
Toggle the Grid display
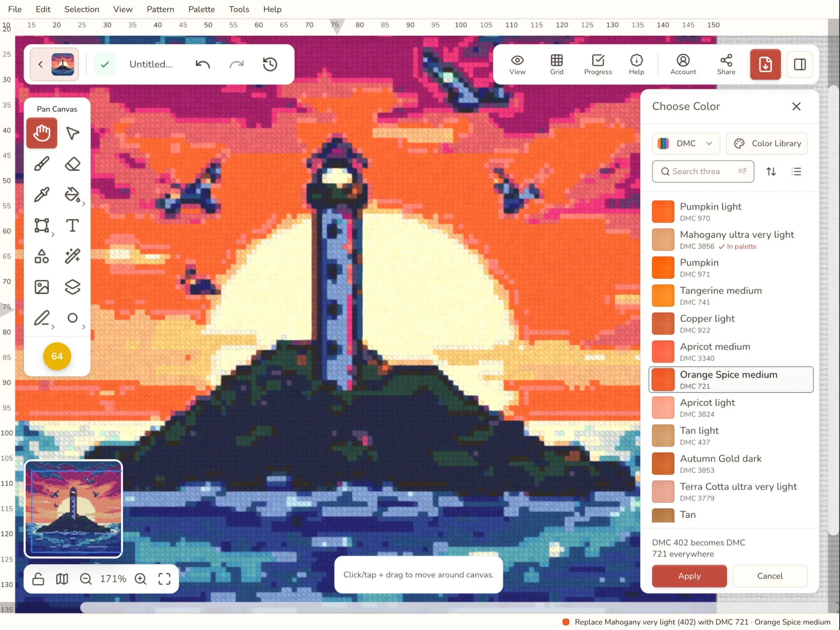coord(556,65)
